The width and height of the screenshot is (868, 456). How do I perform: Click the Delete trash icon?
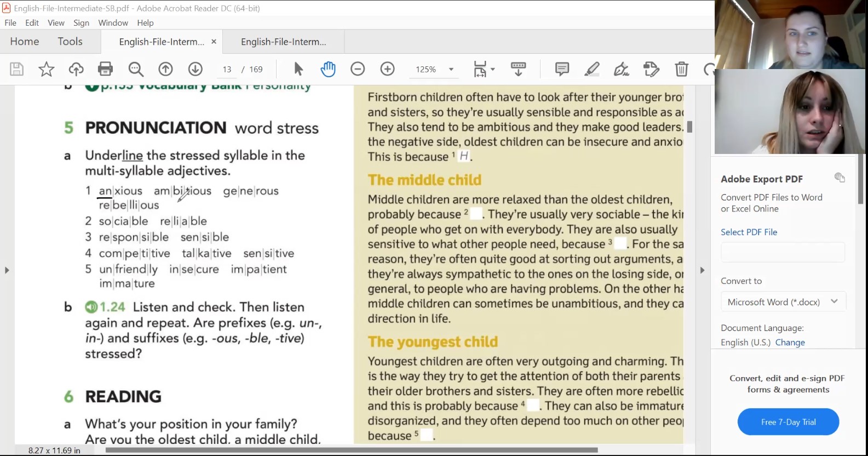pyautogui.click(x=681, y=69)
